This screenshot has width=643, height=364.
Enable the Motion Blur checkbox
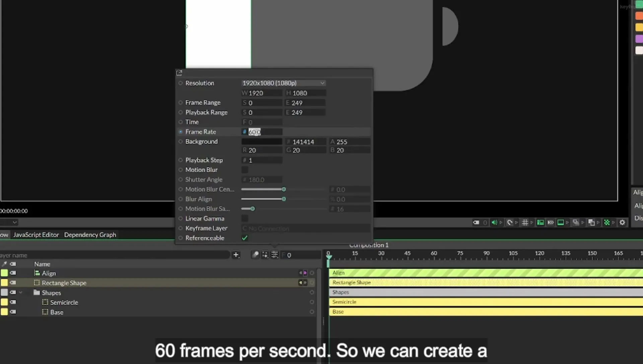click(x=245, y=170)
